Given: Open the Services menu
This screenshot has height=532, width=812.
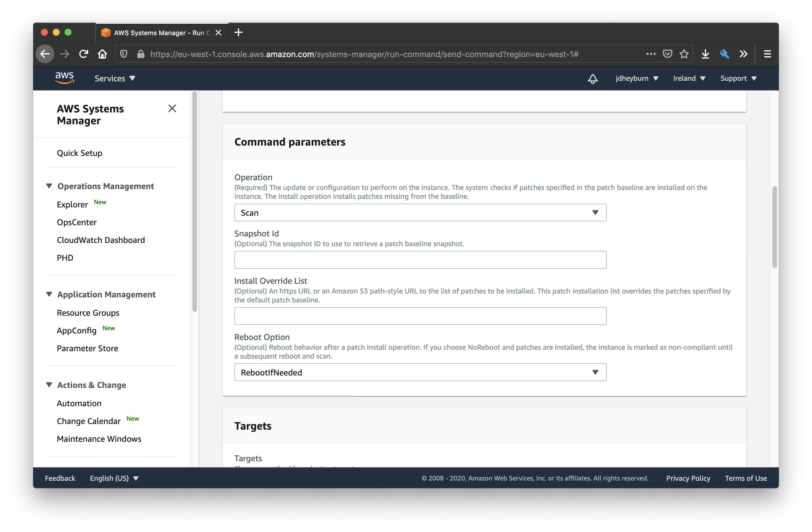Looking at the screenshot, I should pyautogui.click(x=115, y=78).
